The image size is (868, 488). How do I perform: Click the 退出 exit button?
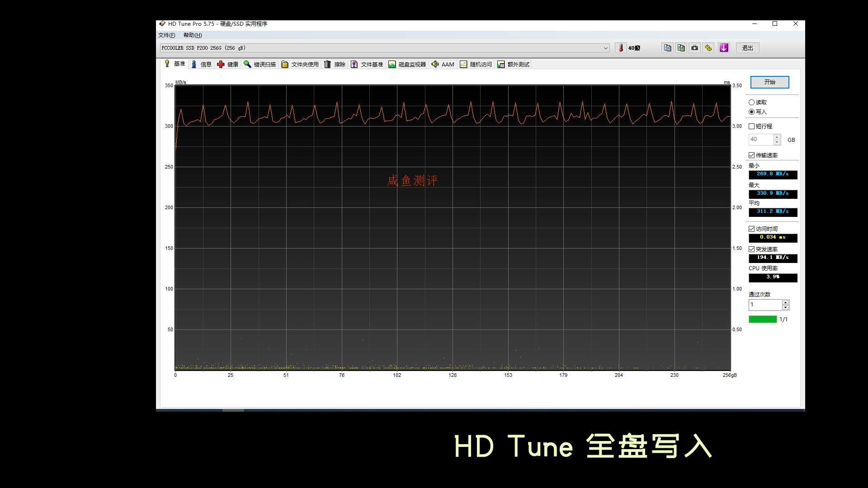(x=747, y=48)
